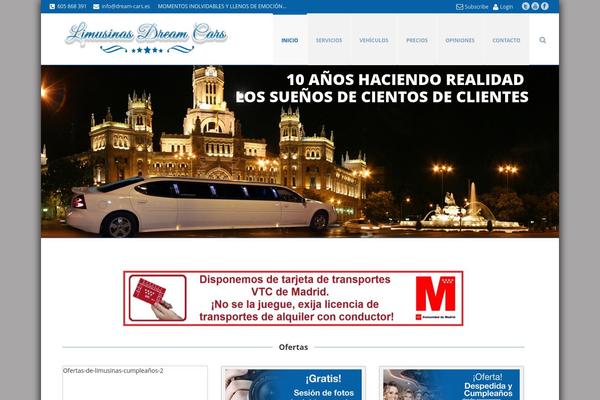The width and height of the screenshot is (600, 400).
Task: Click the '10 años haciendo realidad' headline
Action: 405,80
